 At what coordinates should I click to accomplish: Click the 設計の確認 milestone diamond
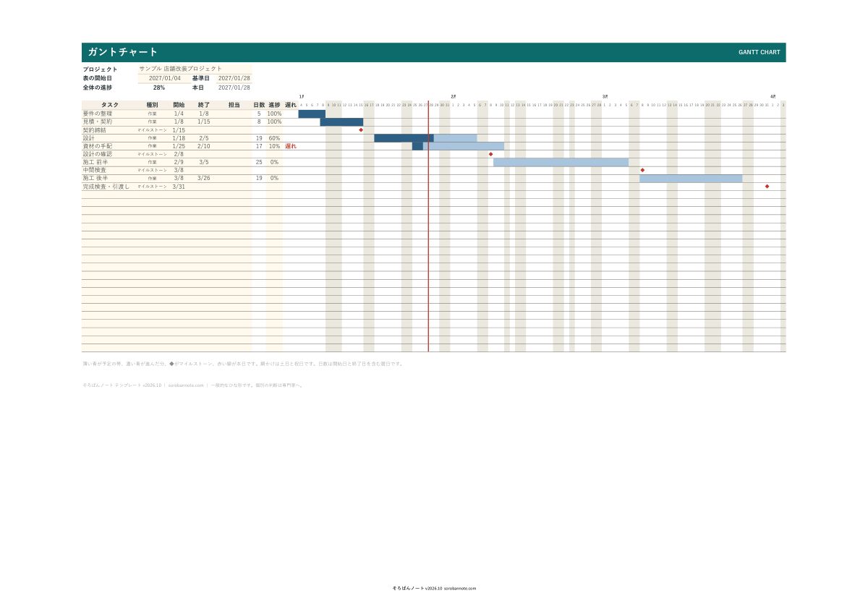coord(490,154)
